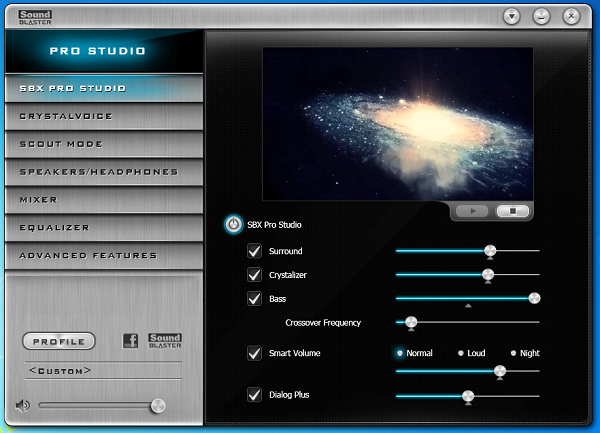Click the Profile button
The image size is (600, 433).
[x=59, y=341]
